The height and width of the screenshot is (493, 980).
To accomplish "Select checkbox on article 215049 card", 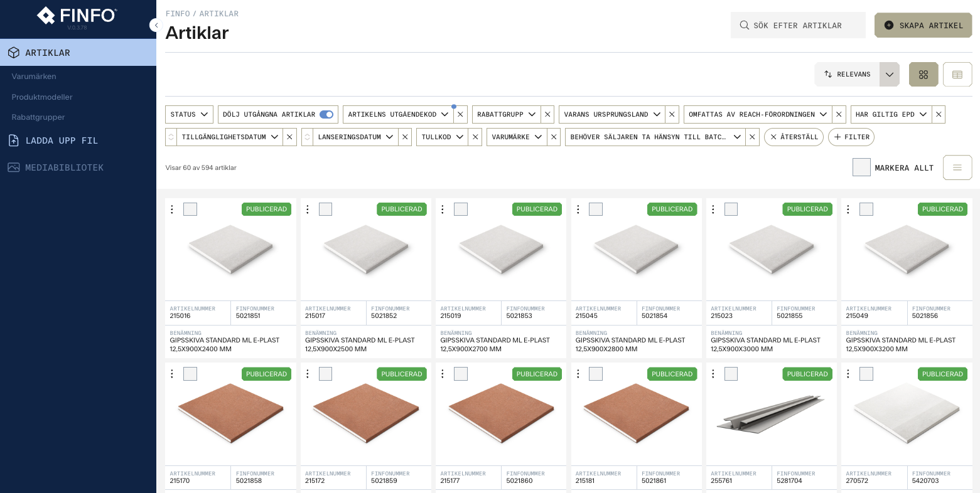I will coord(866,209).
